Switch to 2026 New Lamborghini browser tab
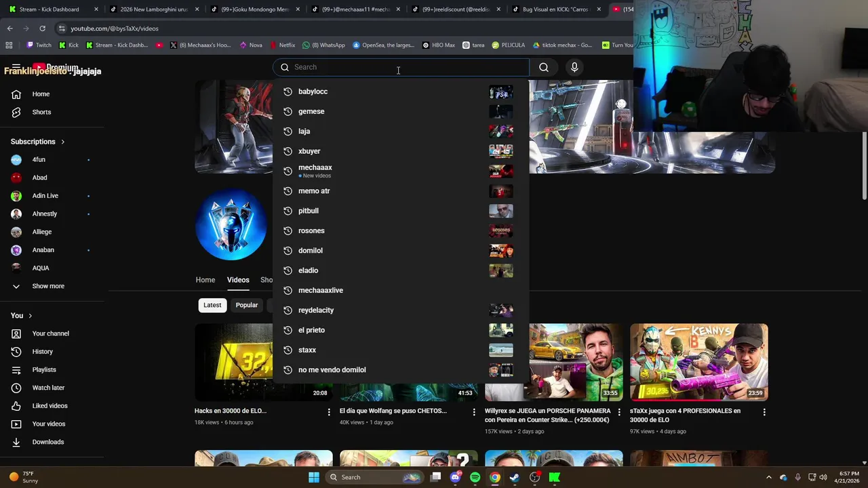 [154, 9]
